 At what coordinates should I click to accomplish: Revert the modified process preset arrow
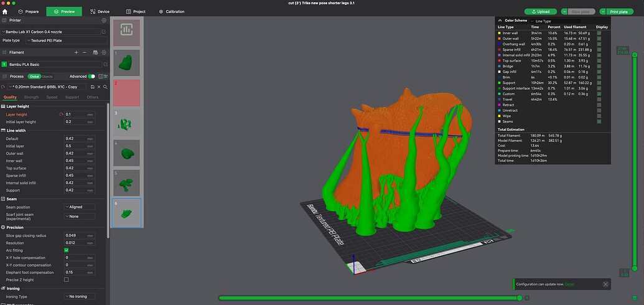click(x=3, y=87)
